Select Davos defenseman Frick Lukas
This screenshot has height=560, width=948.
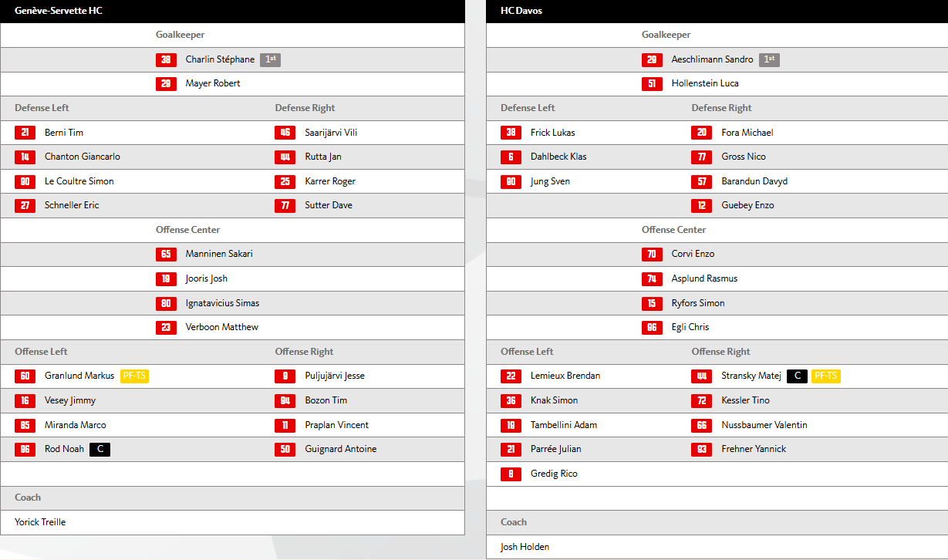pos(553,133)
